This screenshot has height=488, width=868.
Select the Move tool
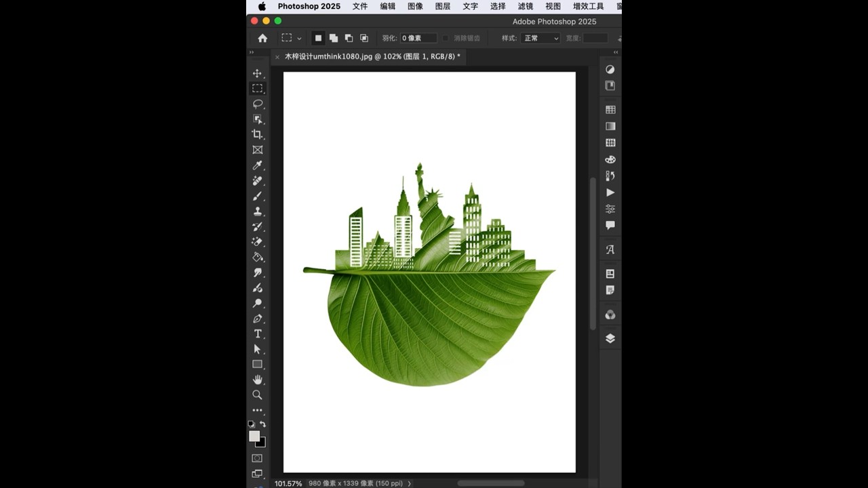click(257, 73)
